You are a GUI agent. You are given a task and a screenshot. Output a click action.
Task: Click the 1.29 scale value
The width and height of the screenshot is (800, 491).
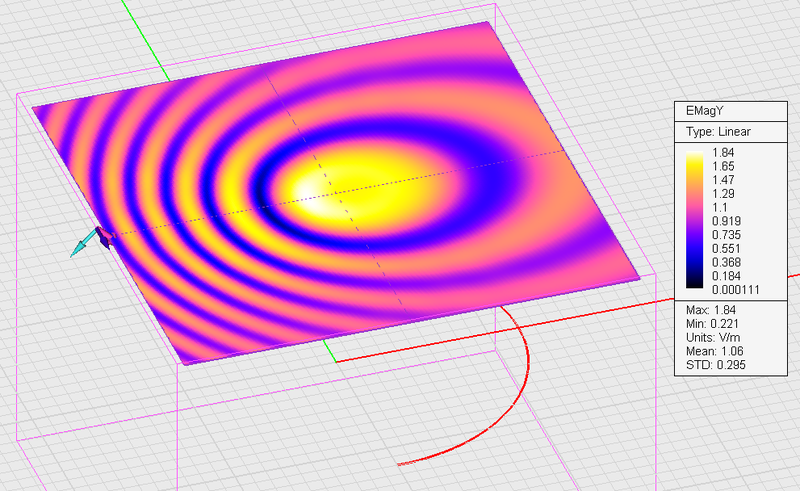(723, 194)
